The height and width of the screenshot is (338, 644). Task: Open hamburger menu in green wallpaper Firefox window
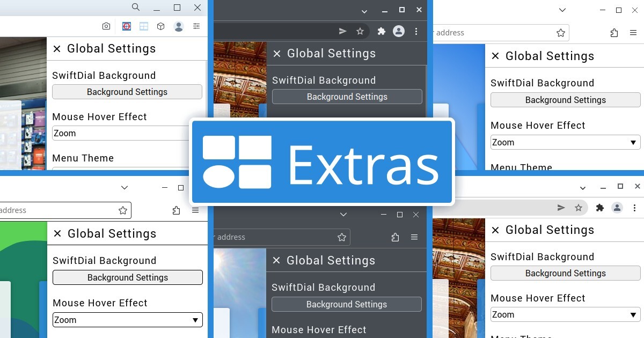pos(195,210)
